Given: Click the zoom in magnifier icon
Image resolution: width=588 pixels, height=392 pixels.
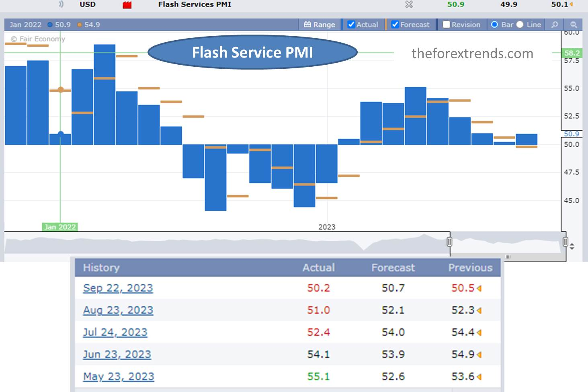Looking at the screenshot, I should 555,25.
